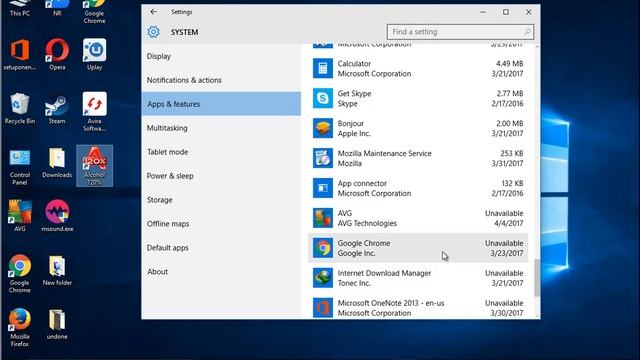The width and height of the screenshot is (640, 360).
Task: Click the Mozilla Maintenance Service icon
Action: coord(322,158)
